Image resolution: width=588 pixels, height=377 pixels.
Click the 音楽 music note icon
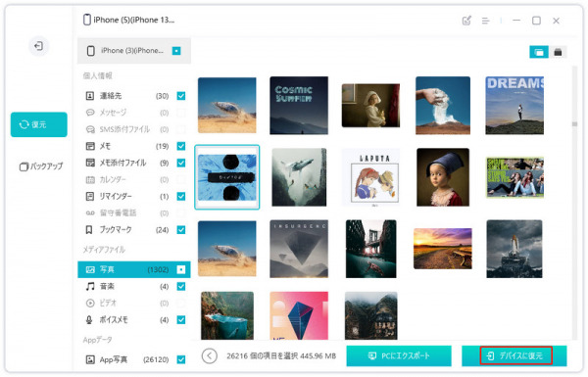[90, 286]
